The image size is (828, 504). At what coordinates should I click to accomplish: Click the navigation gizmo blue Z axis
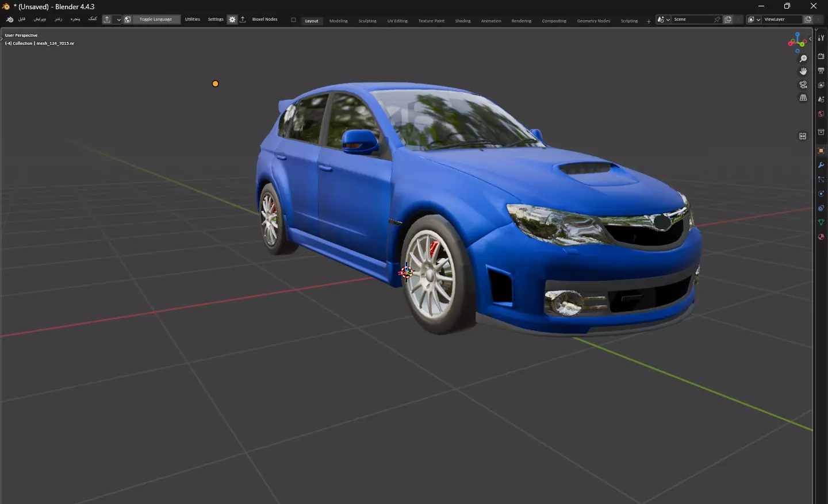(798, 34)
